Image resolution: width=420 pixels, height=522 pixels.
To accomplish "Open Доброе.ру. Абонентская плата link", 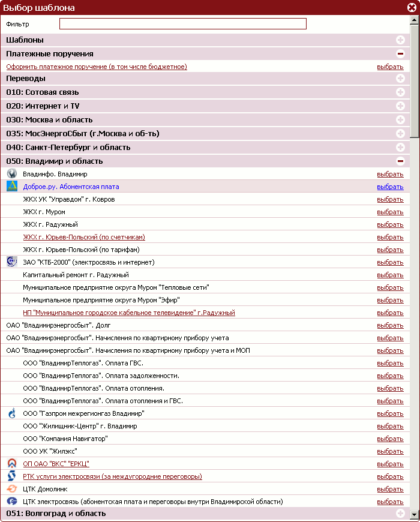I will coord(71,187).
